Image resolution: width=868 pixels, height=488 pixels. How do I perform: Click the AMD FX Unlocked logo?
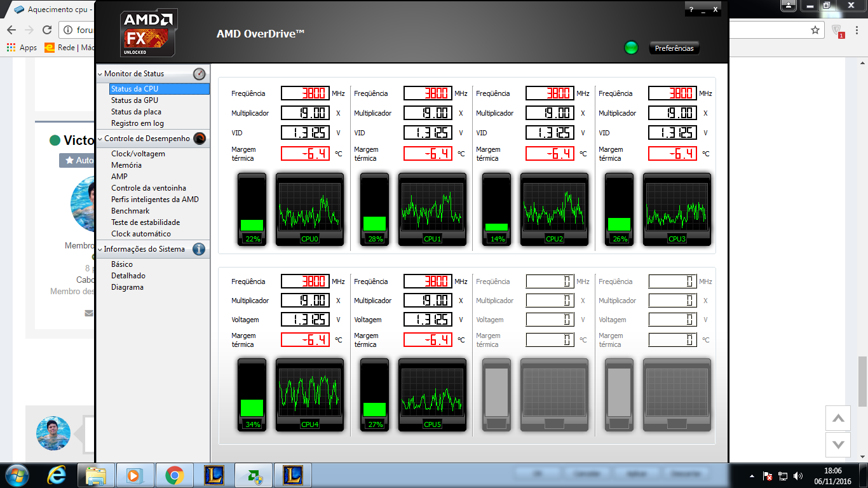[149, 33]
